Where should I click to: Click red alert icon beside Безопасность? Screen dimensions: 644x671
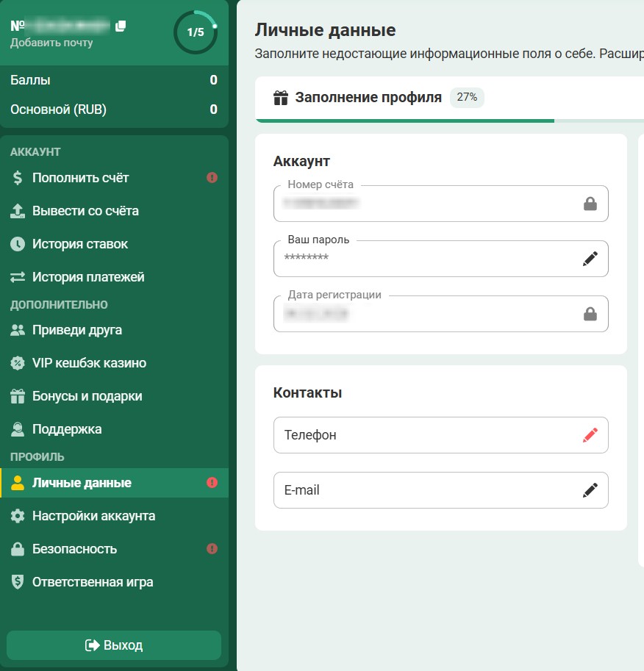click(x=212, y=549)
